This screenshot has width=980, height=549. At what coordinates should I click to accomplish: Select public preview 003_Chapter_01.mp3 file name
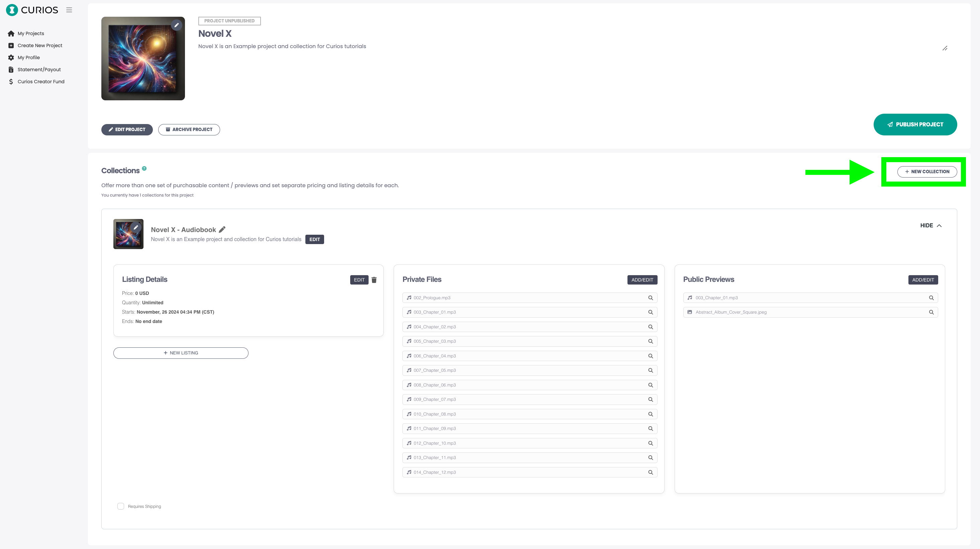[716, 298]
